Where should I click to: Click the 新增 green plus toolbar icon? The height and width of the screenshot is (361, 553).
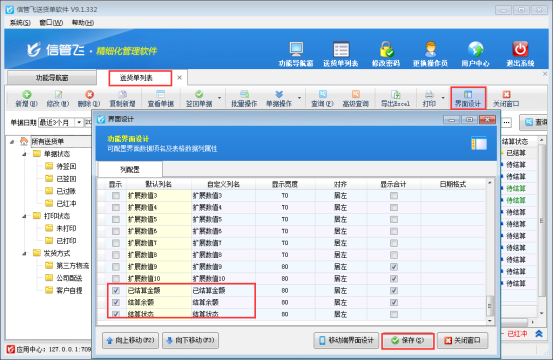tap(27, 94)
